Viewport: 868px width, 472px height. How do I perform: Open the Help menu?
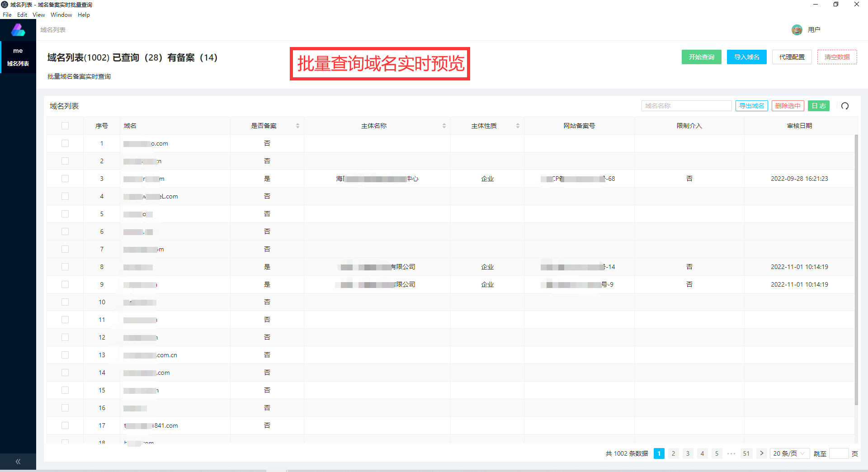pos(84,14)
